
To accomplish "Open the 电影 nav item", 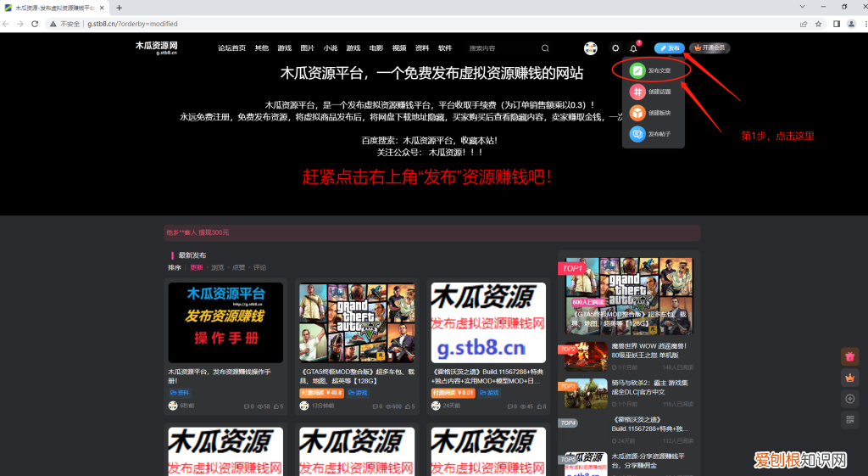I will (376, 48).
